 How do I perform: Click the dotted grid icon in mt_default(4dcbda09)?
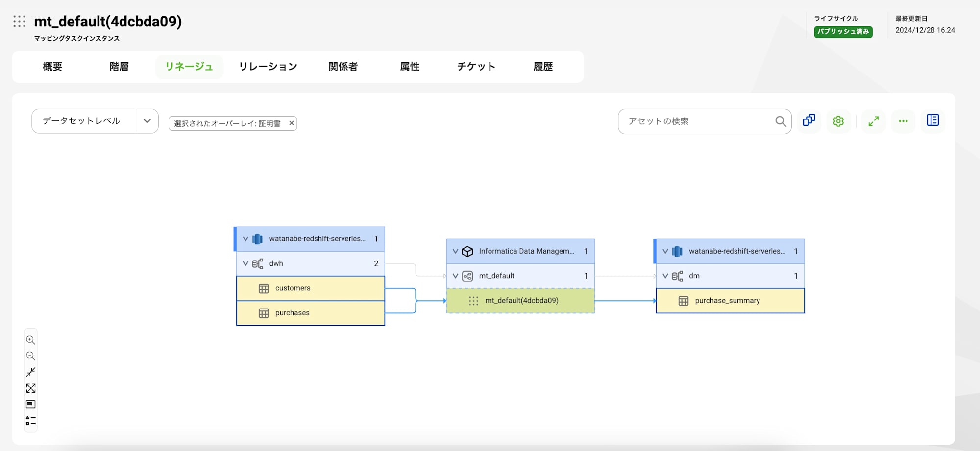point(473,301)
